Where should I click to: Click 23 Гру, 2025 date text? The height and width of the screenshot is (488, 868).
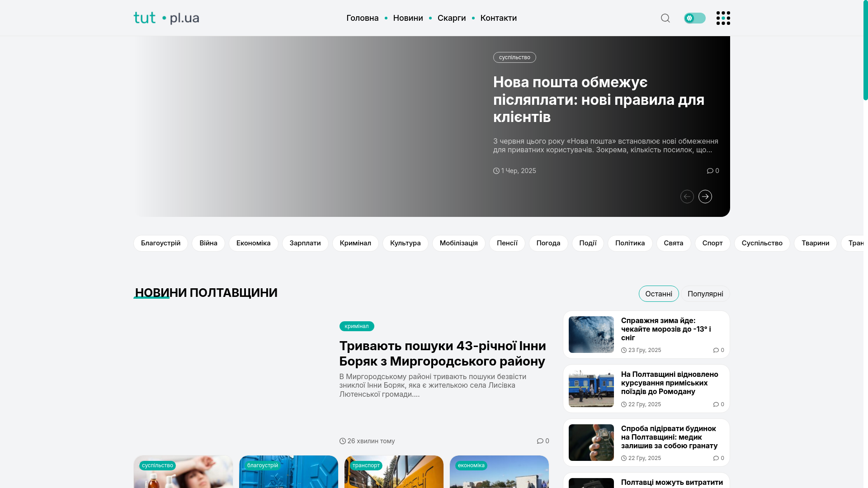point(645,350)
